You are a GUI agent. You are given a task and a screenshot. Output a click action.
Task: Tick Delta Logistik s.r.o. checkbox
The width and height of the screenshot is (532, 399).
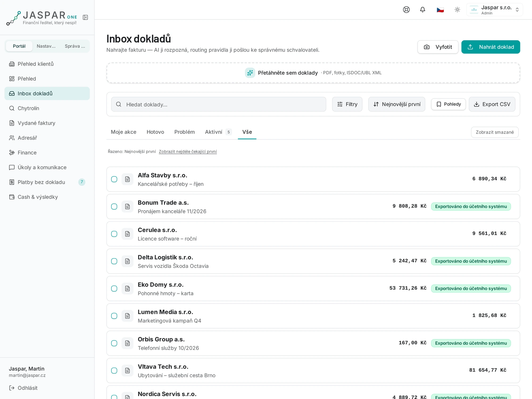(x=114, y=261)
